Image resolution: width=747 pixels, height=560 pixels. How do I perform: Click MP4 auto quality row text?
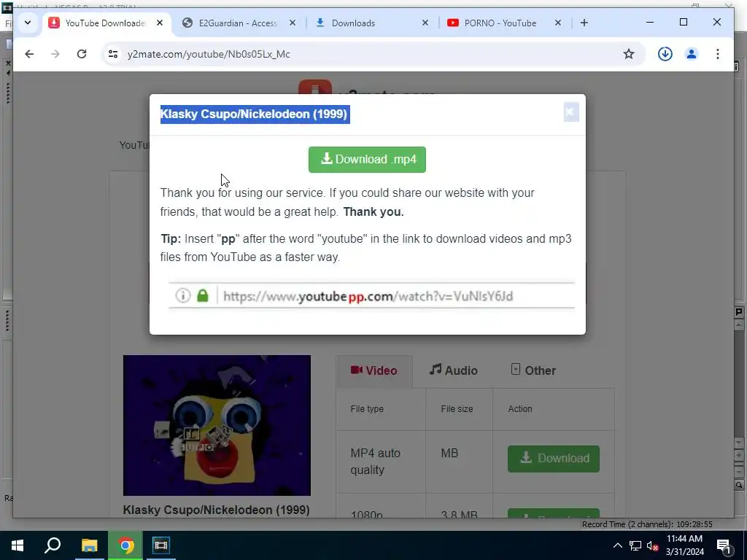pos(376,462)
